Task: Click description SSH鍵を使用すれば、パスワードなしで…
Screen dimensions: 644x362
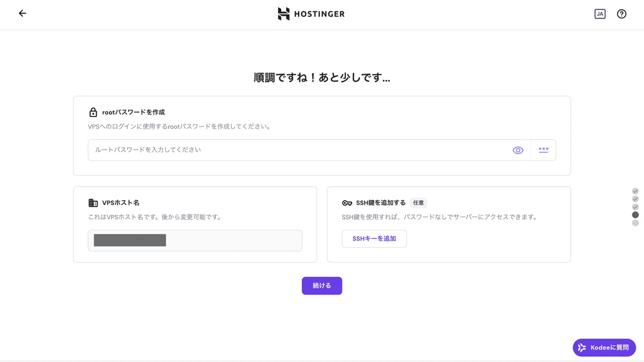Action: [x=440, y=217]
